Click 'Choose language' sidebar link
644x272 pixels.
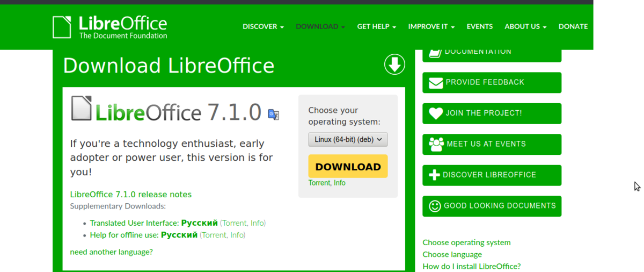(x=452, y=254)
